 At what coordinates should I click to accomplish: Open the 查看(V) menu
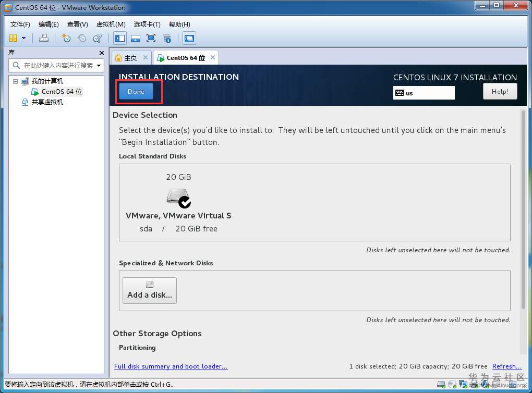pos(77,24)
